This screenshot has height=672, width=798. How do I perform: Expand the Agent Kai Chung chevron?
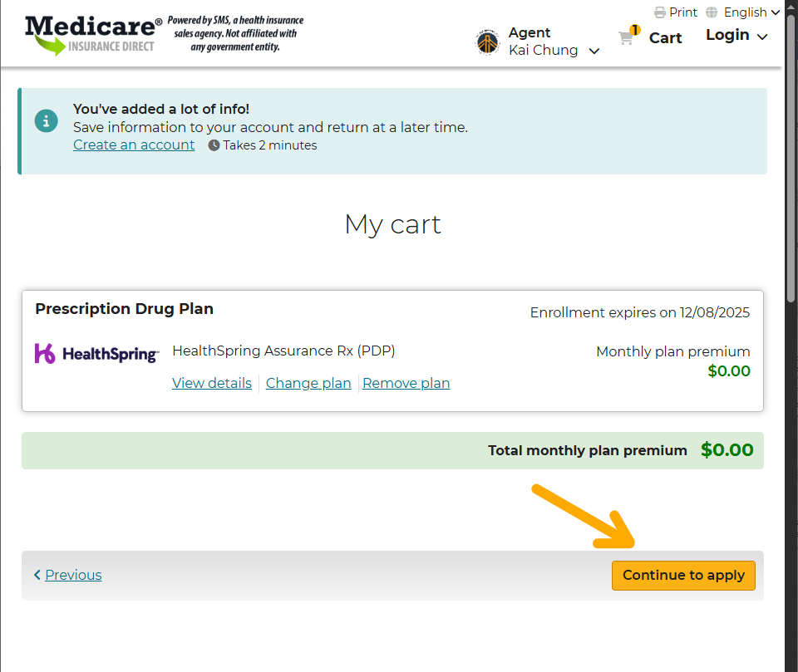pyautogui.click(x=594, y=51)
